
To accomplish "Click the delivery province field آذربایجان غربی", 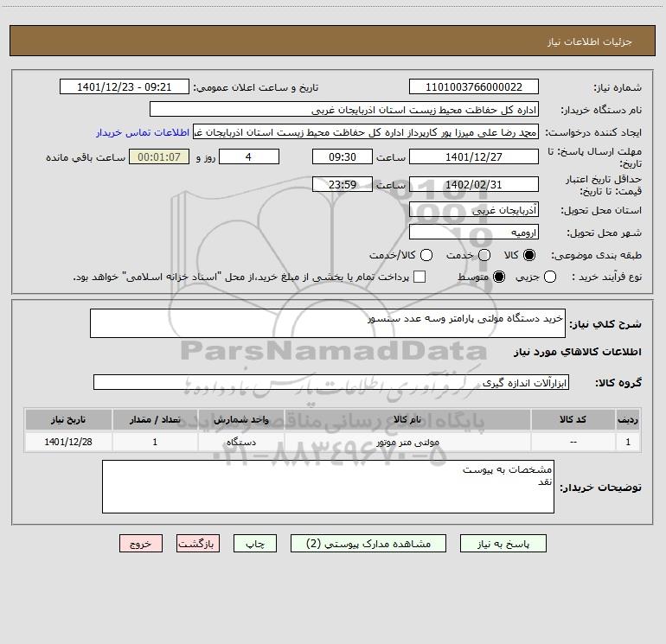I will point(474,210).
